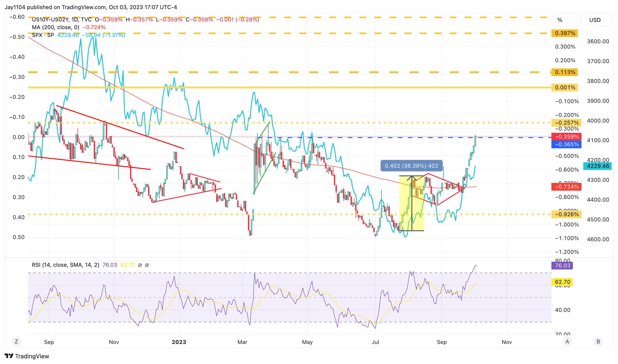Click the Mar time axis label

[x=242, y=342]
